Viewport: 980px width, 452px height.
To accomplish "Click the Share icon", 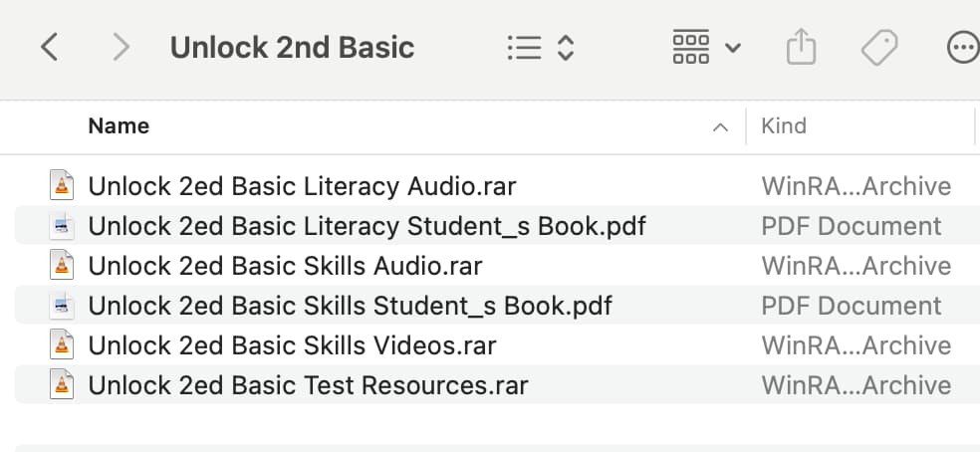I will tap(801, 47).
